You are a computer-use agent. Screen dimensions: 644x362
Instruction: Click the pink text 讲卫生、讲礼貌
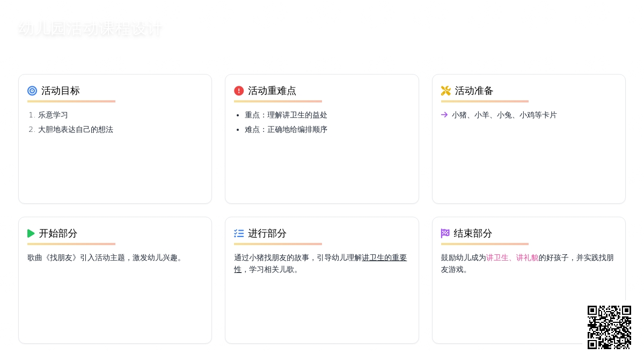[x=513, y=257]
